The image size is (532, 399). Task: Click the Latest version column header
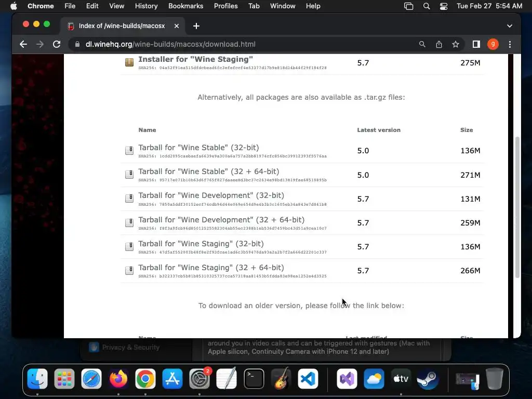pyautogui.click(x=379, y=130)
